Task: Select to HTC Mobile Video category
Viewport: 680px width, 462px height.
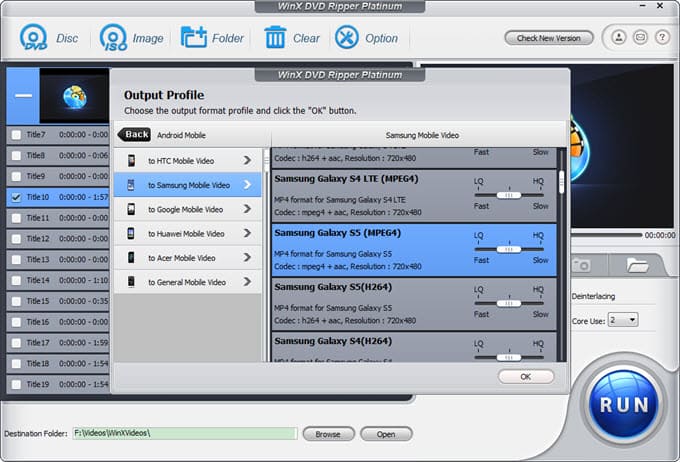Action: [187, 161]
